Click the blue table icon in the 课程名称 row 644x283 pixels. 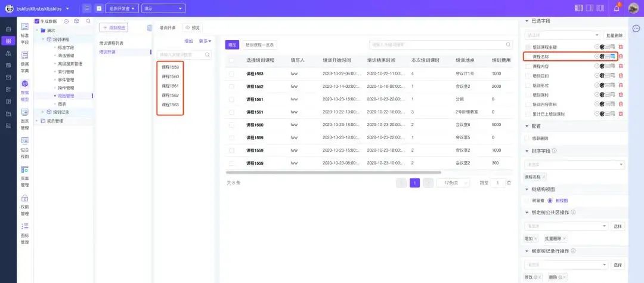[x=612, y=56]
